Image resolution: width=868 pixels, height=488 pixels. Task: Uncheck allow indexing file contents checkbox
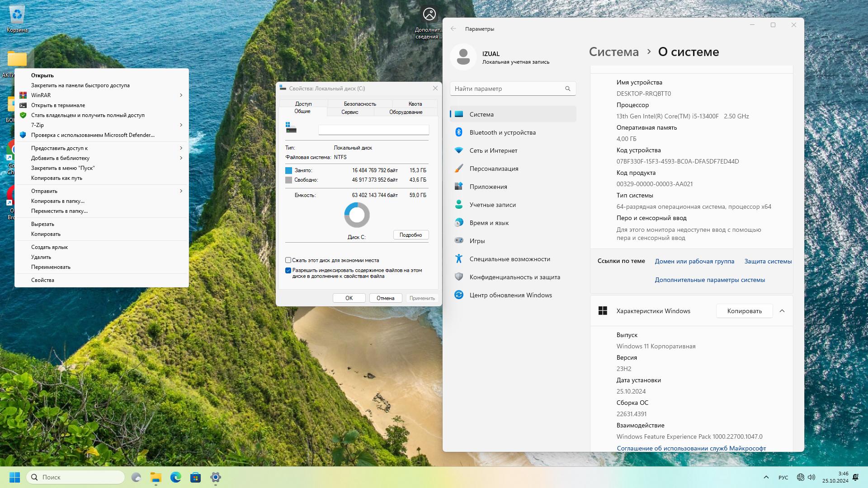pos(288,270)
